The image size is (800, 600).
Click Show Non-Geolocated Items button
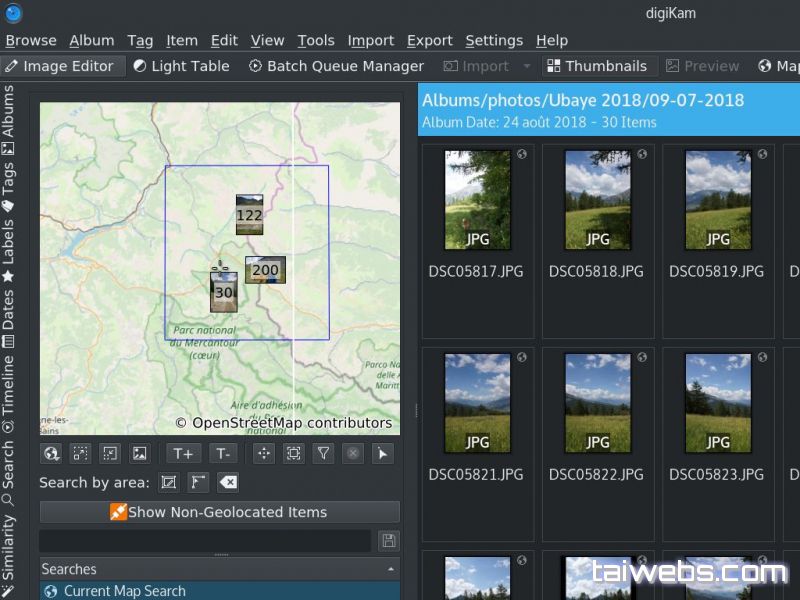coord(219,512)
